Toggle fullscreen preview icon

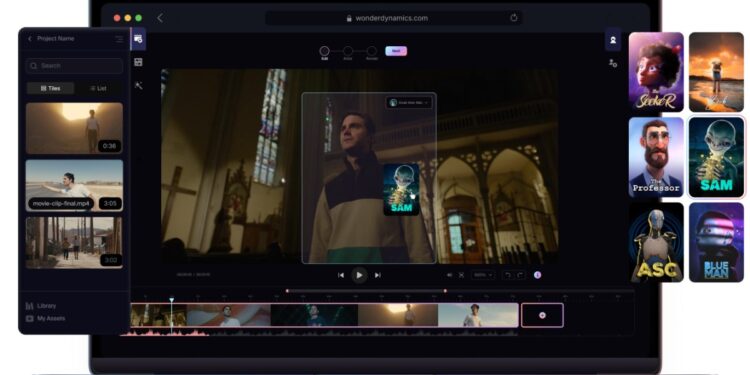(462, 275)
